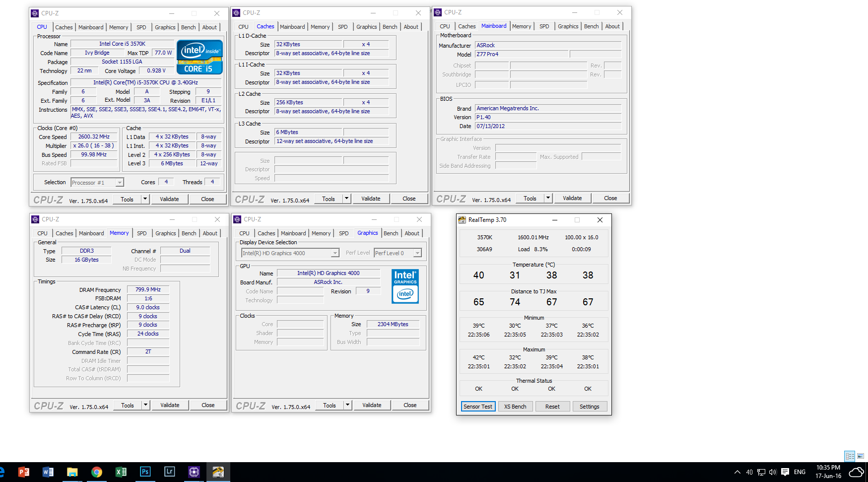Start XS Bench in RealTemp
The image size is (868, 482).
[x=515, y=407]
